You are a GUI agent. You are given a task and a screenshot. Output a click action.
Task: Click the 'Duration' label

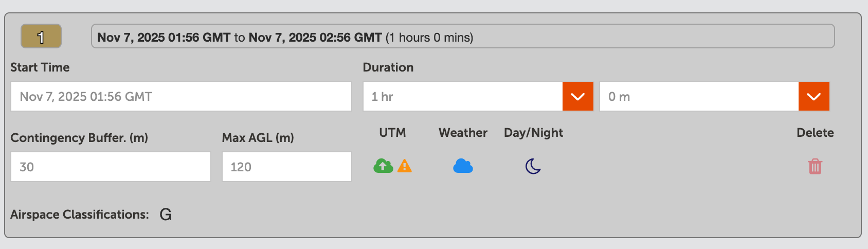pyautogui.click(x=388, y=67)
